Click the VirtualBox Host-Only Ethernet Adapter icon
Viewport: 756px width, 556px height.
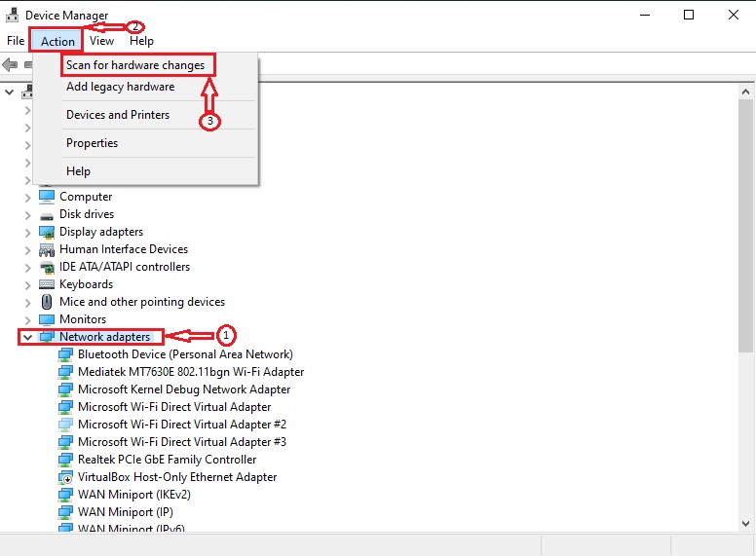65,477
